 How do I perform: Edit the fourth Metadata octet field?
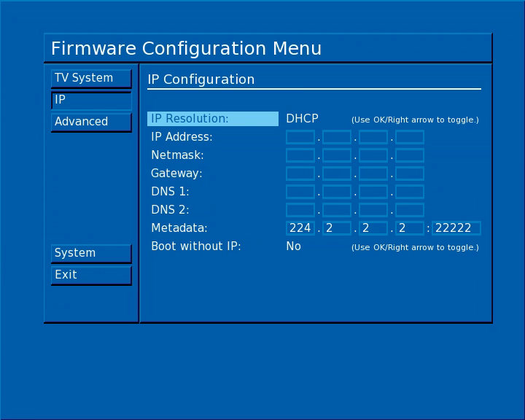point(410,228)
